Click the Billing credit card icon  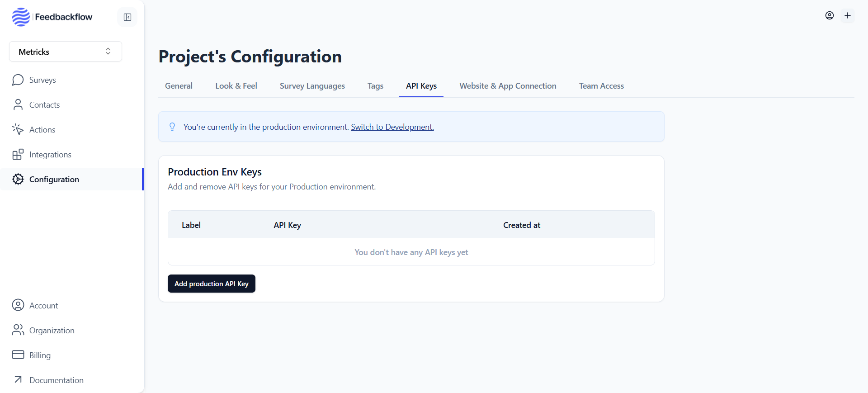pos(18,355)
